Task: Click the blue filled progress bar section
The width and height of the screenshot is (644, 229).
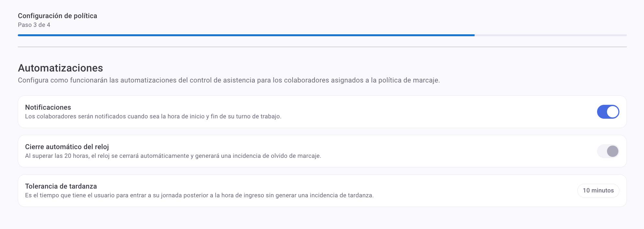Action: tap(246, 35)
